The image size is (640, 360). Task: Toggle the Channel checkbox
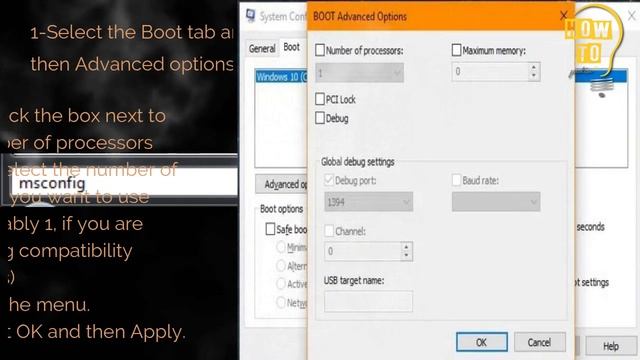click(329, 231)
